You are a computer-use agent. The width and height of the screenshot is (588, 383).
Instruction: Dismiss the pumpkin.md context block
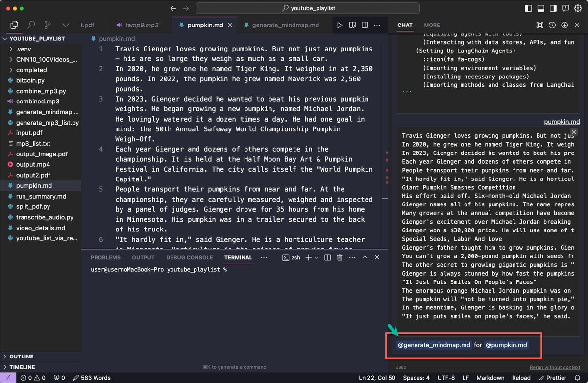tap(574, 132)
